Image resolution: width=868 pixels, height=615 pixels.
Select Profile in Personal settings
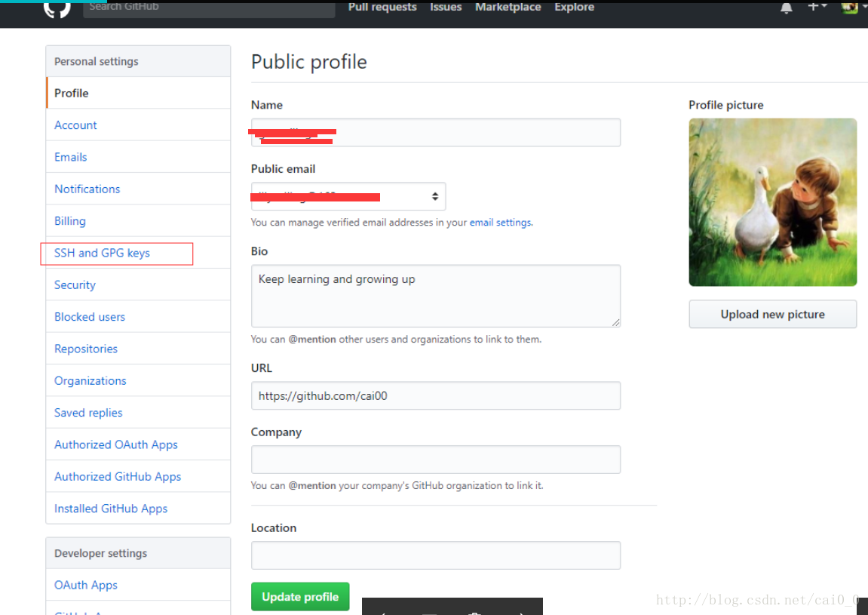coord(139,93)
